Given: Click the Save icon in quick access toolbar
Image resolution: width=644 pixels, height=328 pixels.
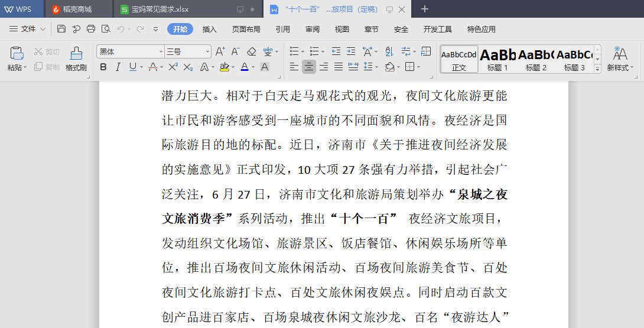Looking at the screenshot, I should tap(61, 29).
